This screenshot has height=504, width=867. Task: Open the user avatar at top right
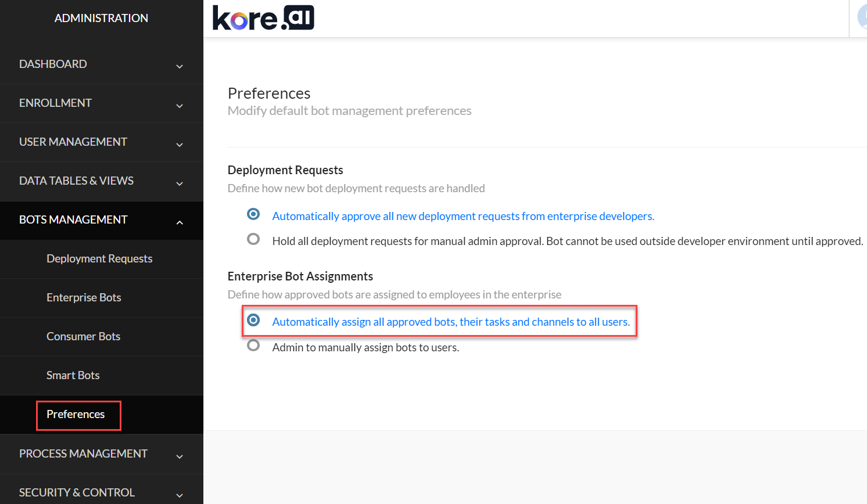click(862, 17)
